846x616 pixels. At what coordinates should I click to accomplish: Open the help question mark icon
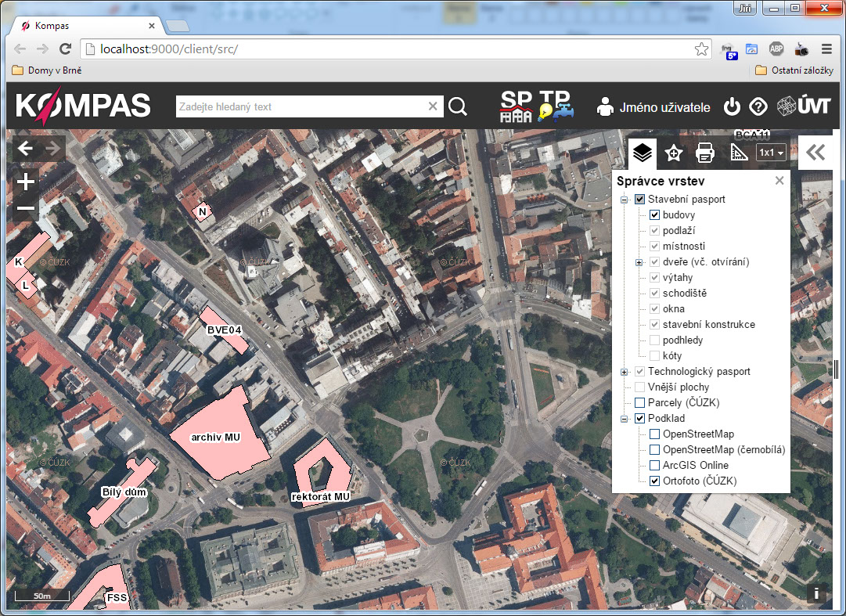click(758, 106)
